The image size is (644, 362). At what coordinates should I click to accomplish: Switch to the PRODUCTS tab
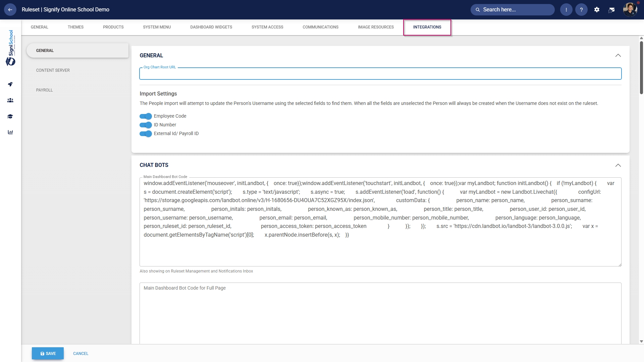point(113,27)
